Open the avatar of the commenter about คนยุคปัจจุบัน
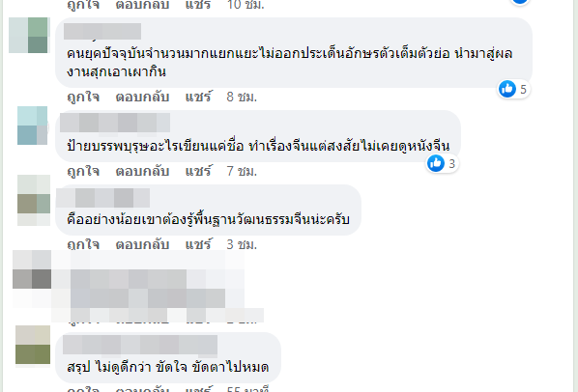This screenshot has height=392, width=578. pos(28,35)
